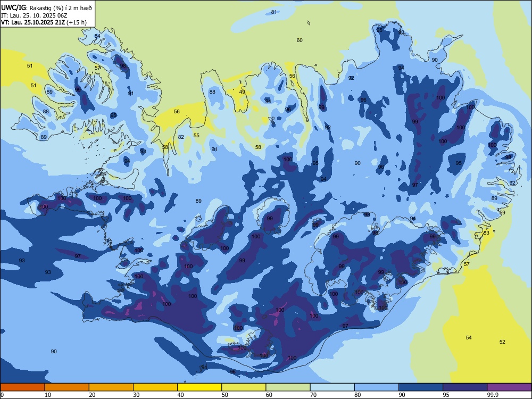Click the golden 30–40 legend swatch

(155, 387)
